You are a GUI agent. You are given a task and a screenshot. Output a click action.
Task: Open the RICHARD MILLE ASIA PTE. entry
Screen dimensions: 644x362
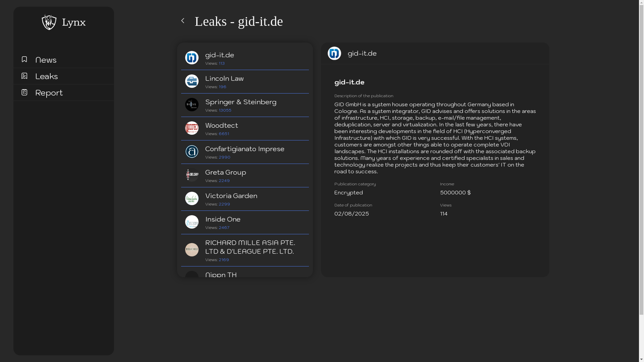[250, 247]
